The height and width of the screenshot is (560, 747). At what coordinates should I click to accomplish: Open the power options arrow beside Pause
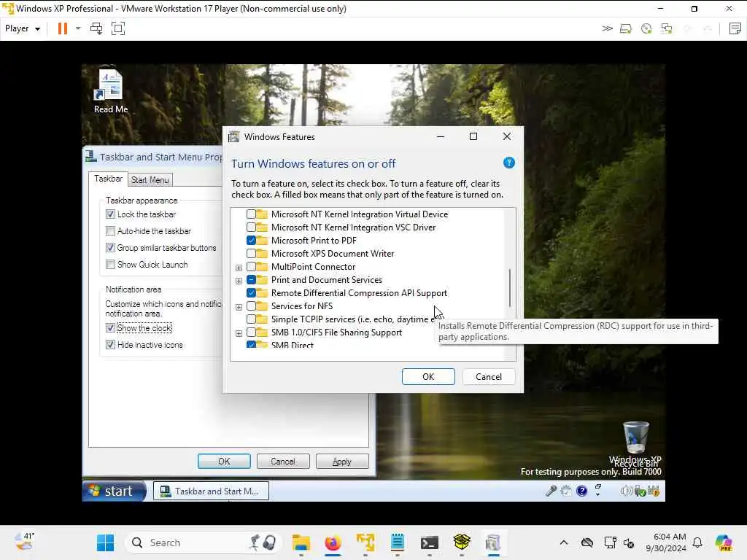tap(78, 28)
